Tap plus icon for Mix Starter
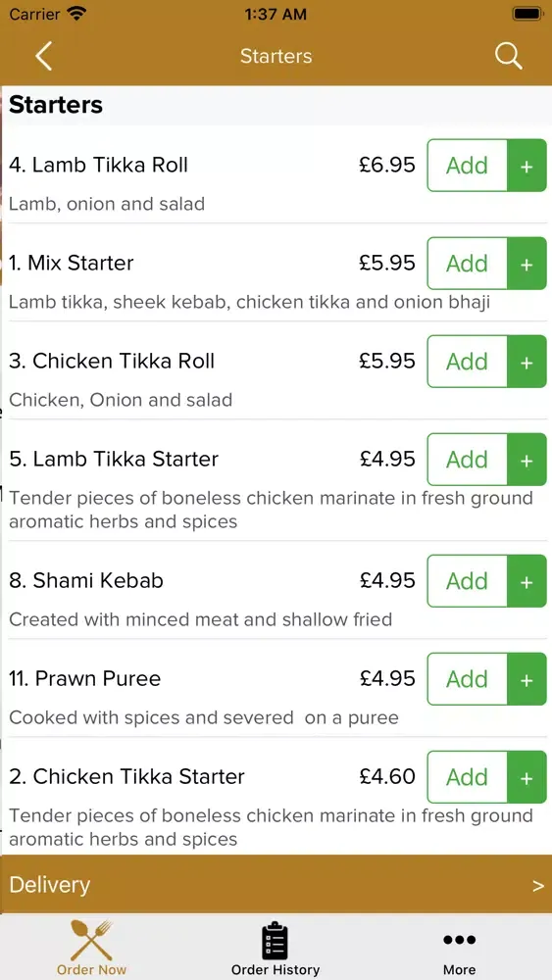 pos(527,264)
